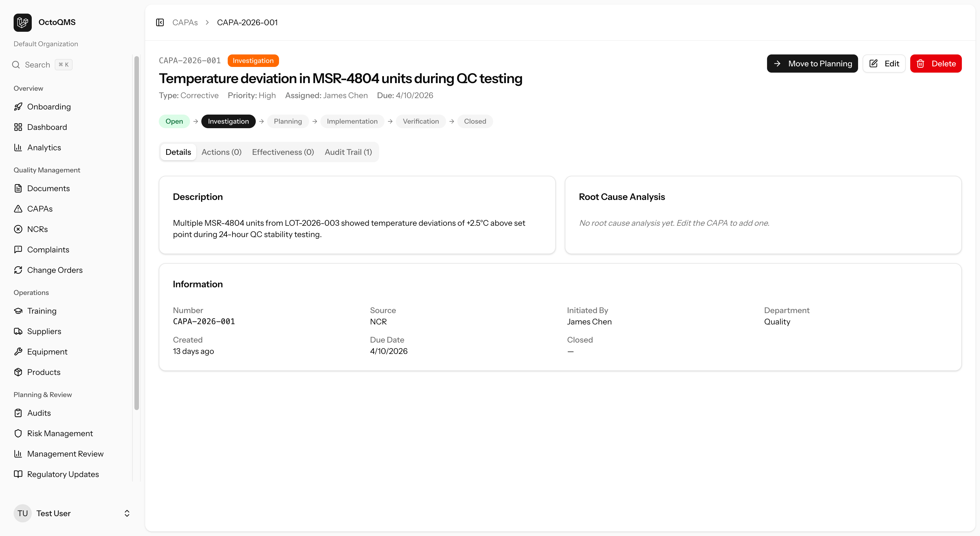Click the Open workflow step pill
The width and height of the screenshot is (980, 536).
point(174,121)
